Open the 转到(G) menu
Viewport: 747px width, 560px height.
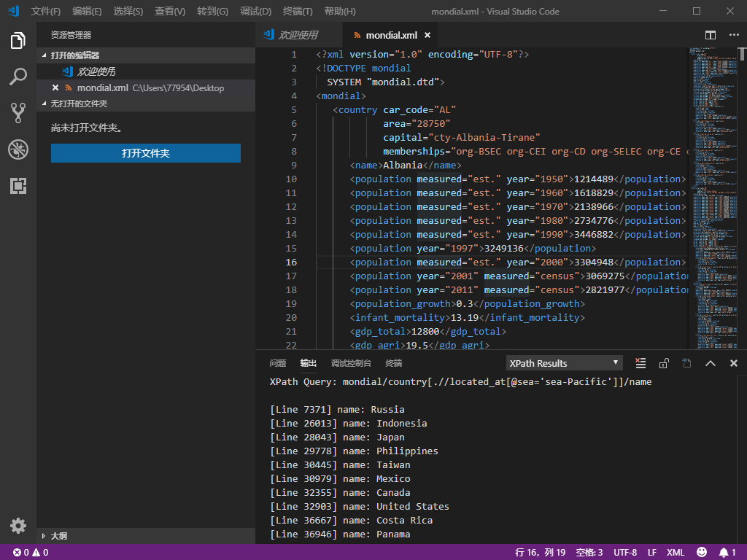(212, 12)
